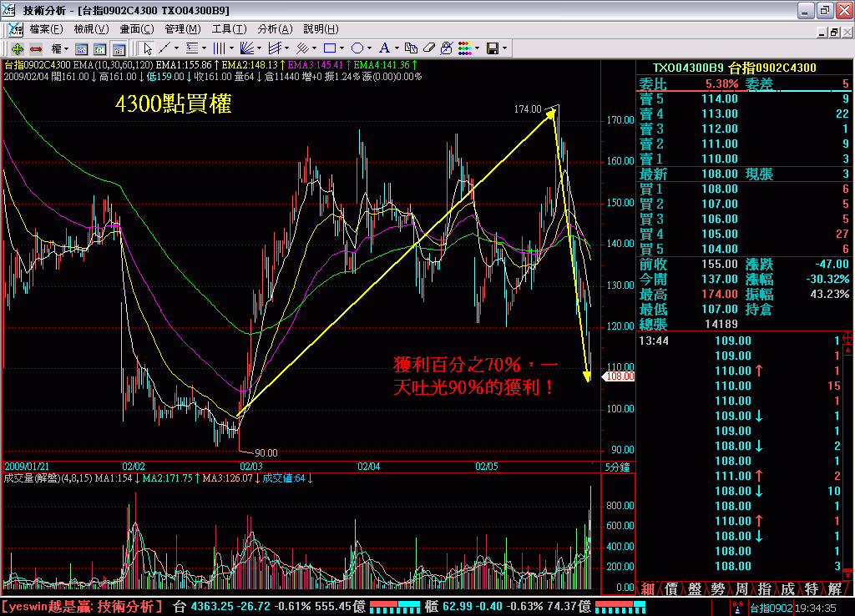Switch to the 指 indicator tab

pyautogui.click(x=765, y=588)
